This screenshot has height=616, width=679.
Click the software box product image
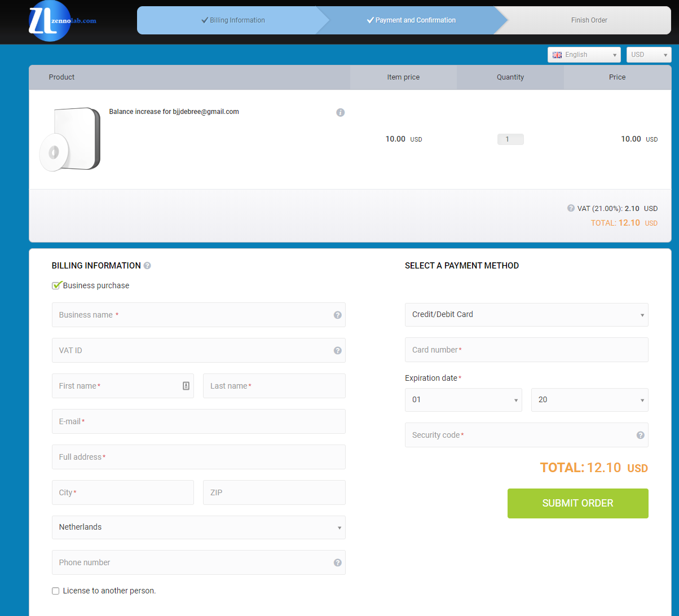[x=69, y=139]
